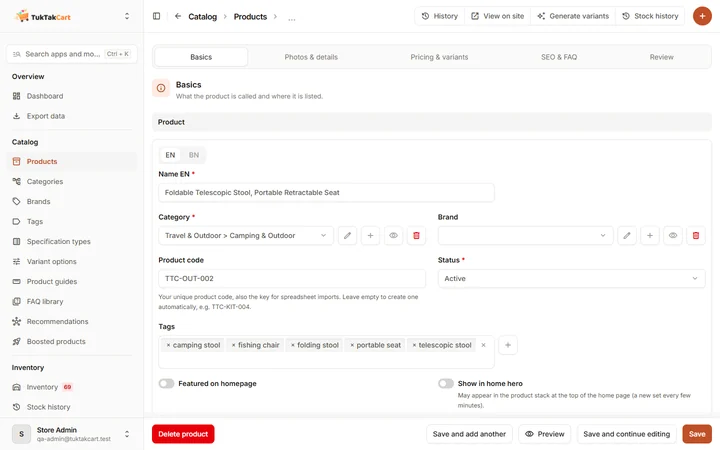Open Variant options in the sidebar

coord(72,261)
